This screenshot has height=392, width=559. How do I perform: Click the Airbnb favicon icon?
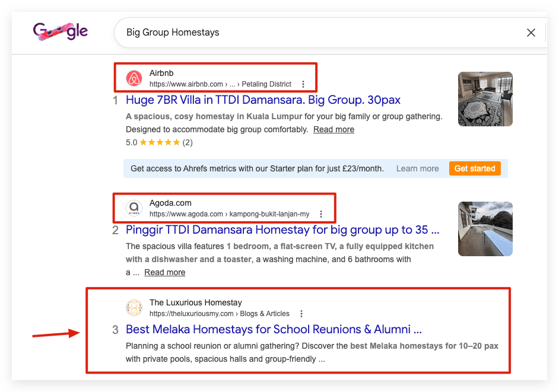pos(134,78)
